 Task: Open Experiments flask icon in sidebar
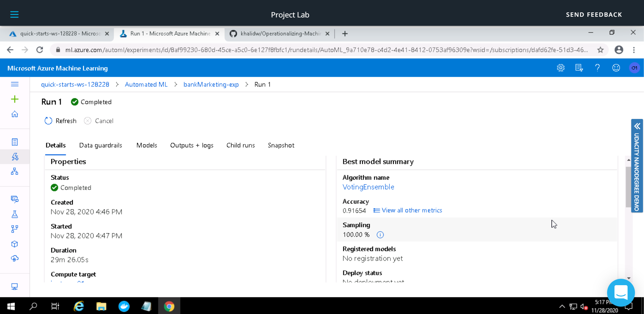point(15,214)
